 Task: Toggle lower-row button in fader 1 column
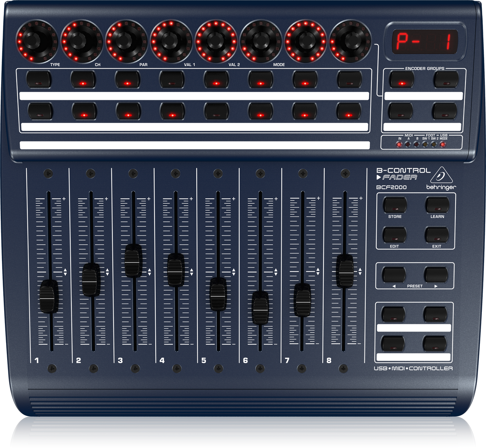40,112
